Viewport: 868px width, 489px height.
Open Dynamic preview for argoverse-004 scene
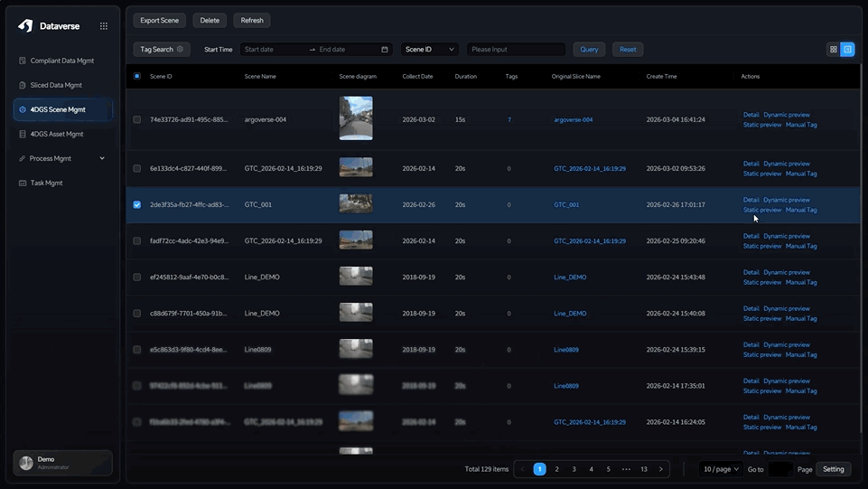pyautogui.click(x=786, y=115)
